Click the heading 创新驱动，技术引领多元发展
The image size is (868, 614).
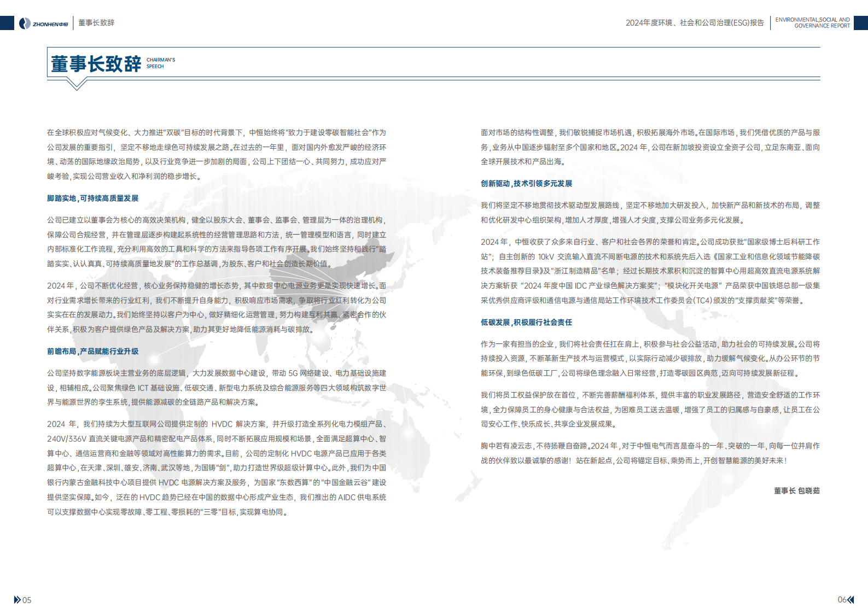[526, 184]
